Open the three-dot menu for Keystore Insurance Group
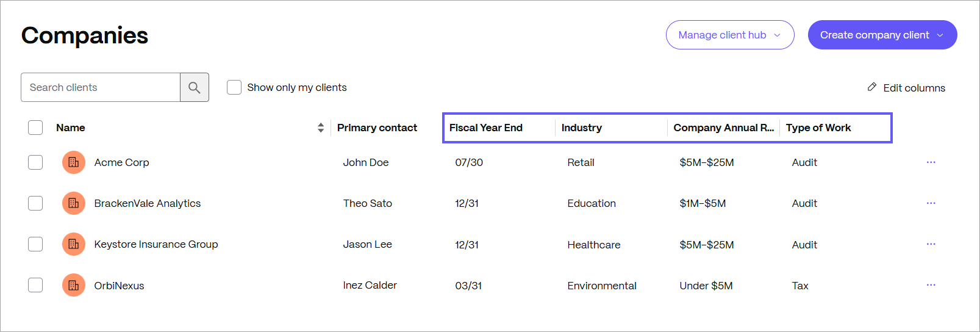 [931, 244]
